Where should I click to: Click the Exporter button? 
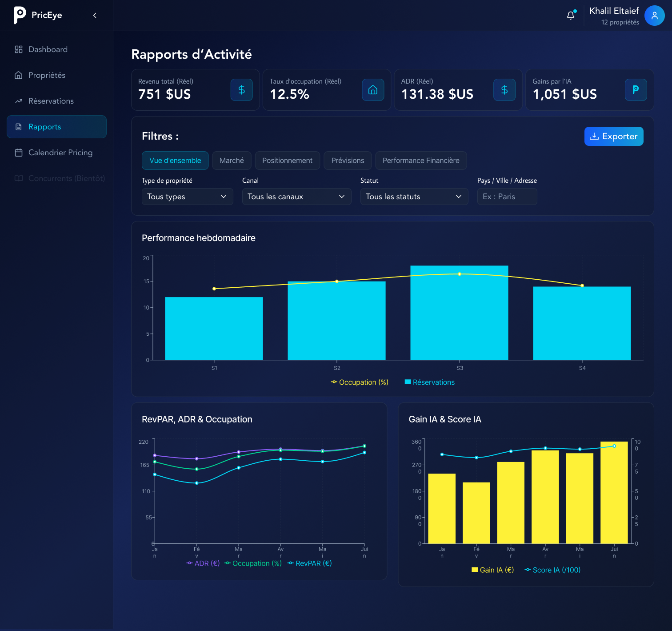613,137
